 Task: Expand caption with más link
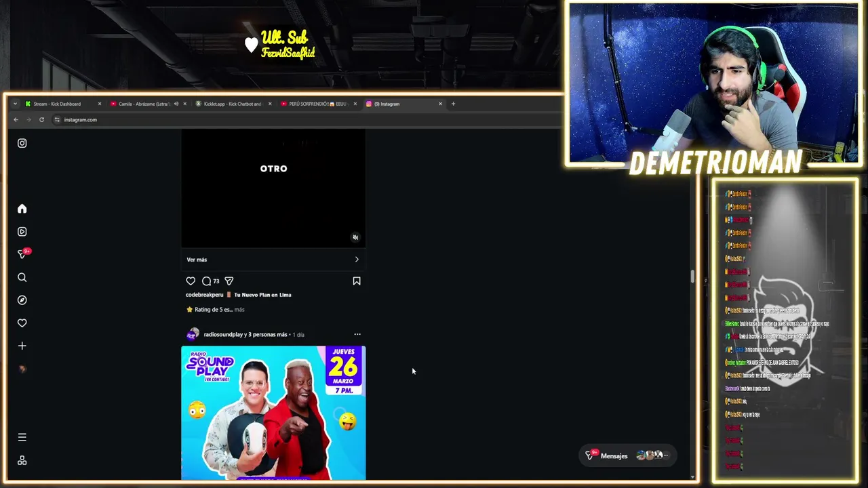click(x=239, y=310)
